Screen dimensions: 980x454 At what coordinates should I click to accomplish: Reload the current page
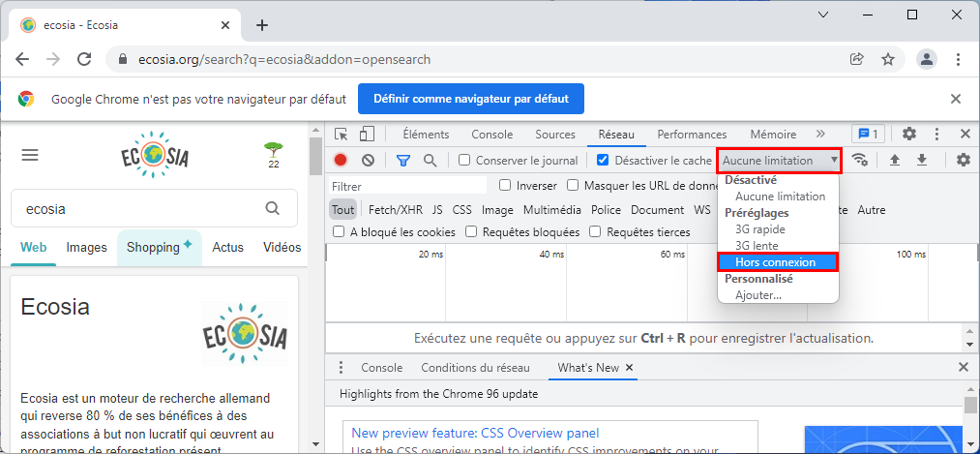[x=84, y=59]
